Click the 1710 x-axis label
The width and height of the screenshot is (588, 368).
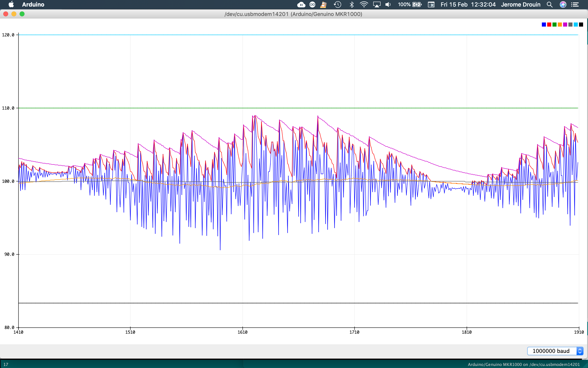[x=354, y=332]
